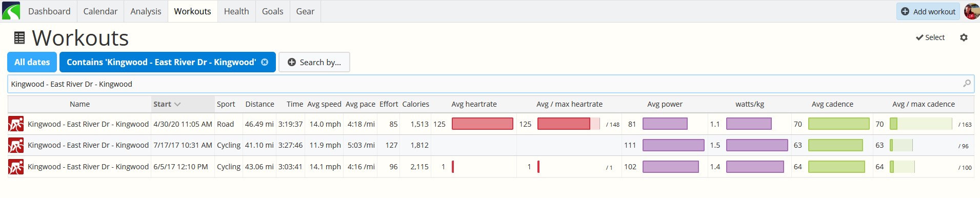Viewport: 980px width, 198px height.
Task: Click the green app logo icon
Action: click(x=11, y=11)
